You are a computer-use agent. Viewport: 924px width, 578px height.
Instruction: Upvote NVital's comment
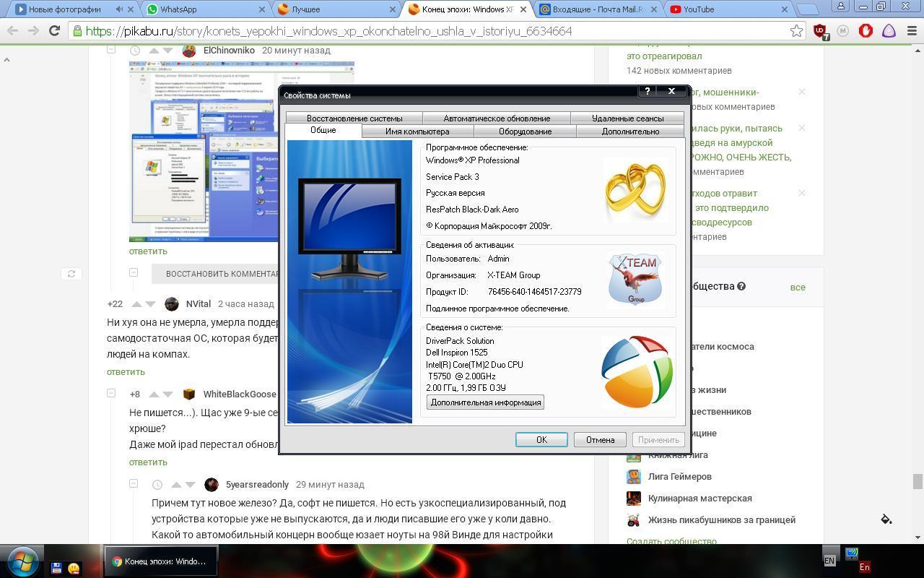coord(136,304)
